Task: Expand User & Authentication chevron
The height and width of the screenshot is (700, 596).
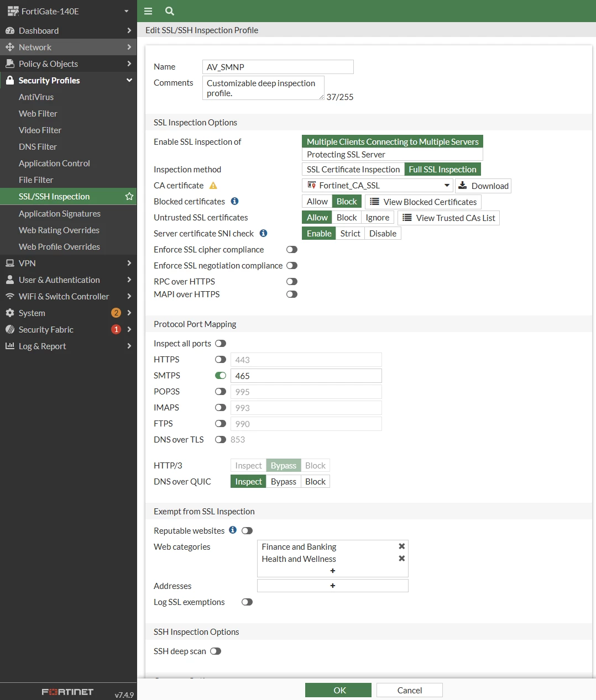Action: (x=129, y=280)
